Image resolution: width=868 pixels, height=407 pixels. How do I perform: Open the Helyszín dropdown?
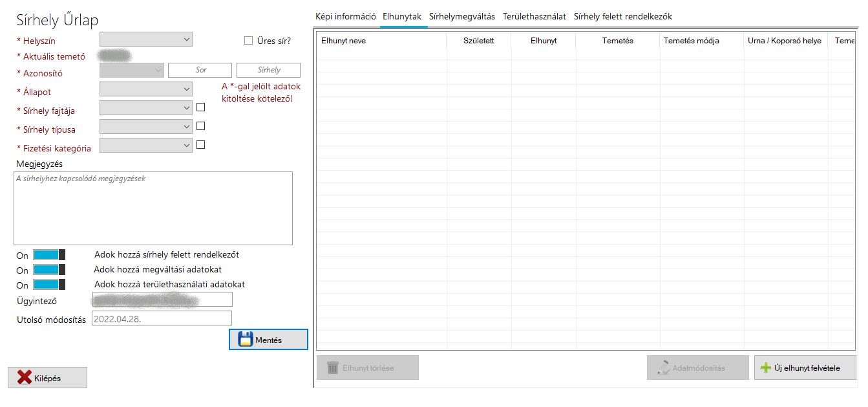click(x=146, y=39)
